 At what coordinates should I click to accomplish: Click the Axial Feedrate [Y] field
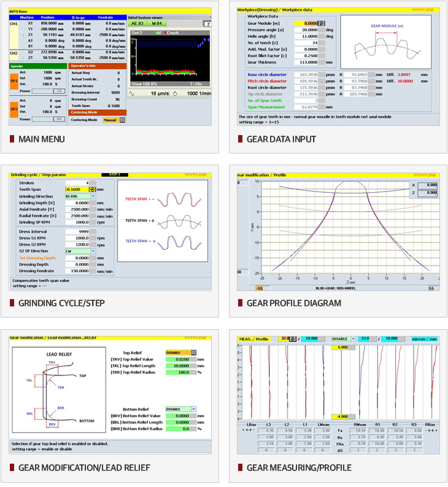[77, 209]
